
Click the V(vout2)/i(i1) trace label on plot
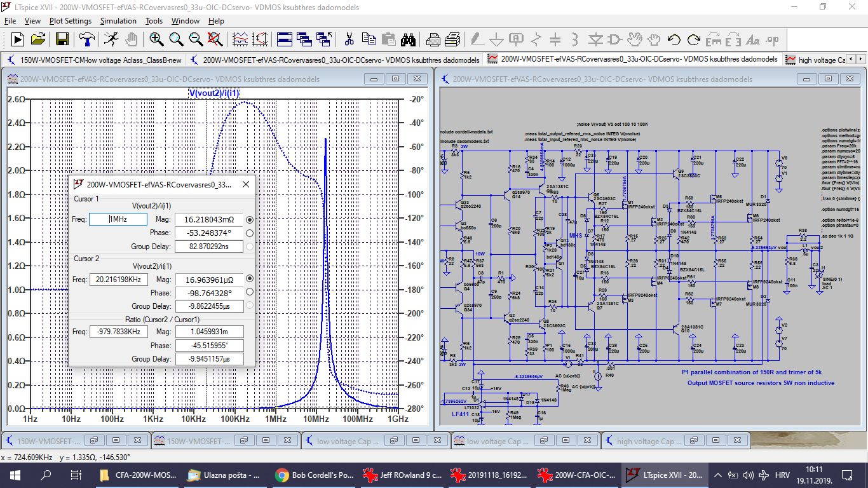[x=214, y=93]
